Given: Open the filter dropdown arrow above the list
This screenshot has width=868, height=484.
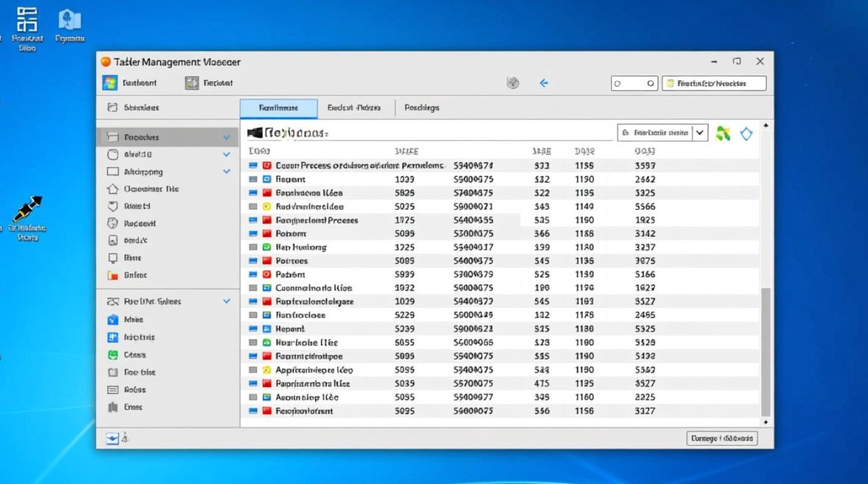Looking at the screenshot, I should [x=701, y=133].
